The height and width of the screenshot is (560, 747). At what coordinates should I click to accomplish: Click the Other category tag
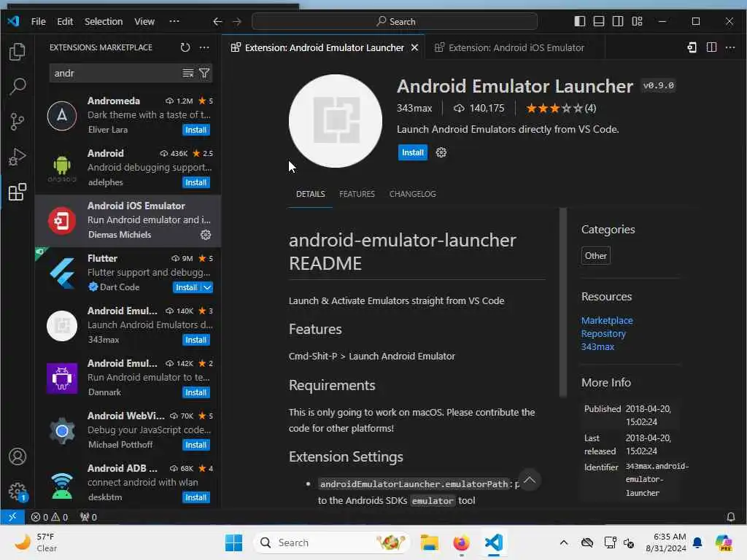595,256
